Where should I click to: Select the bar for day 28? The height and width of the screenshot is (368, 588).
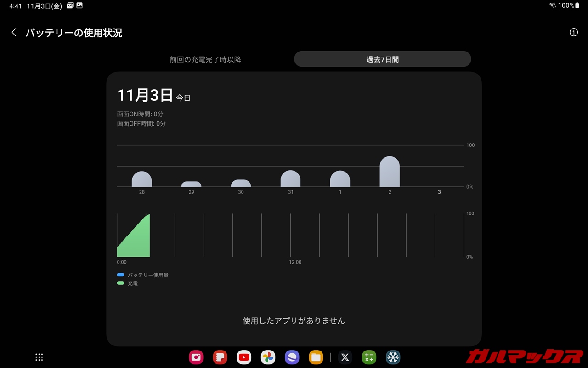[x=141, y=179]
